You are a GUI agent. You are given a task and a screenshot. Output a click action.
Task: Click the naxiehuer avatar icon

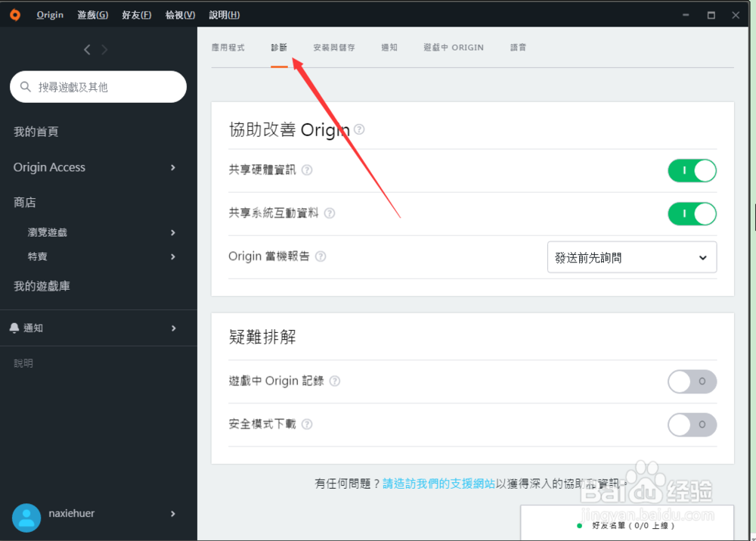(26, 518)
